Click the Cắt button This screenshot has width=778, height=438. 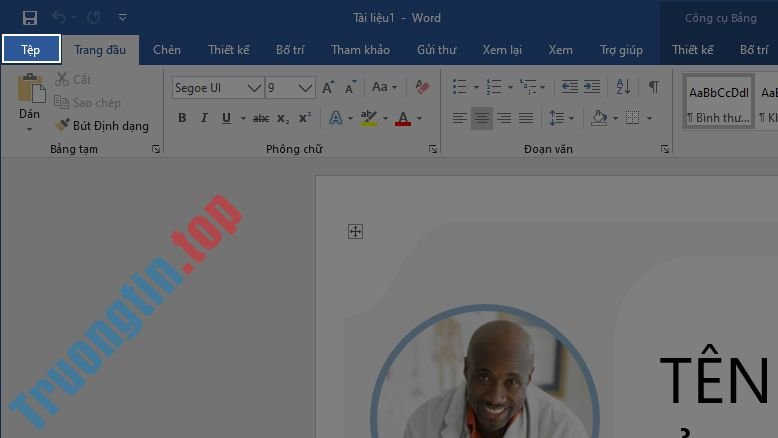(x=73, y=79)
